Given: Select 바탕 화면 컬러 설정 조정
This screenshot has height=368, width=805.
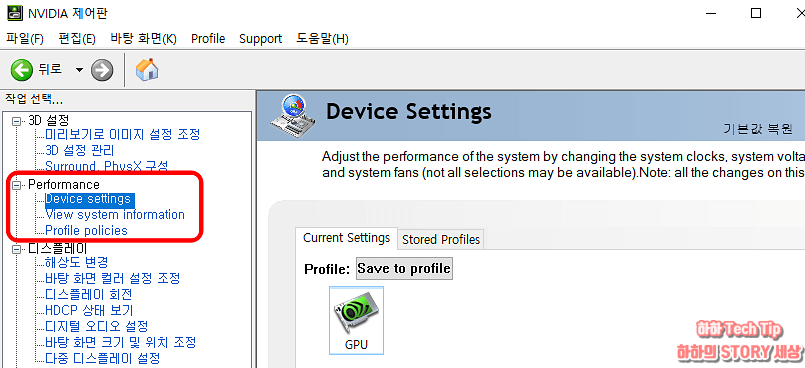Looking at the screenshot, I should [x=112, y=279].
